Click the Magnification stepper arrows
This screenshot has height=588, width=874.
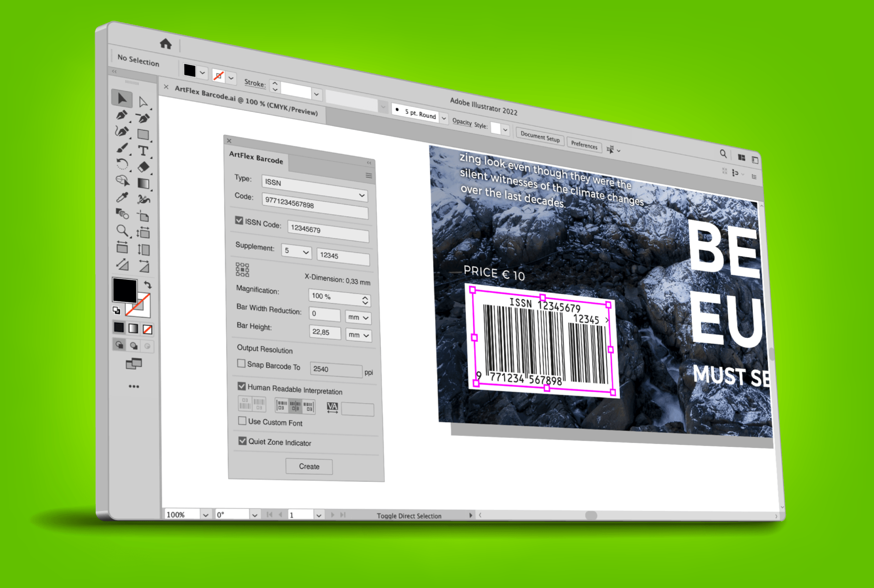366,301
